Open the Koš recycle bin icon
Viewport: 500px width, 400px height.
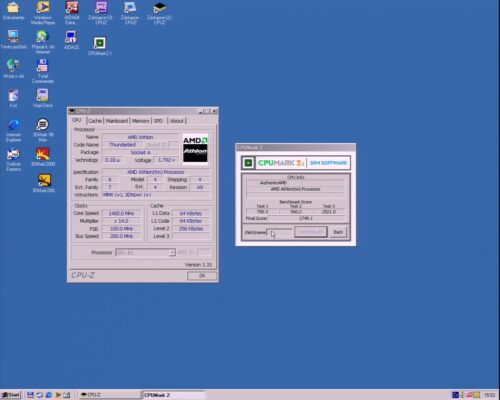click(13, 98)
